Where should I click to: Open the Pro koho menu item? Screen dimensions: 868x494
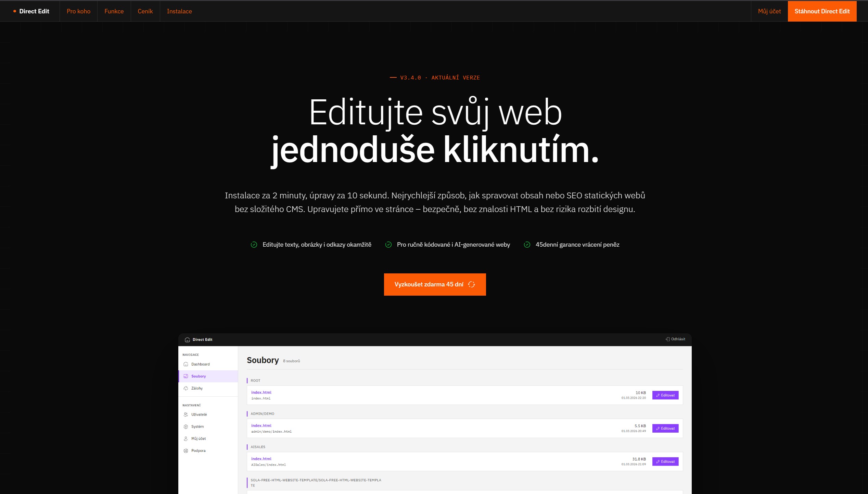(78, 11)
